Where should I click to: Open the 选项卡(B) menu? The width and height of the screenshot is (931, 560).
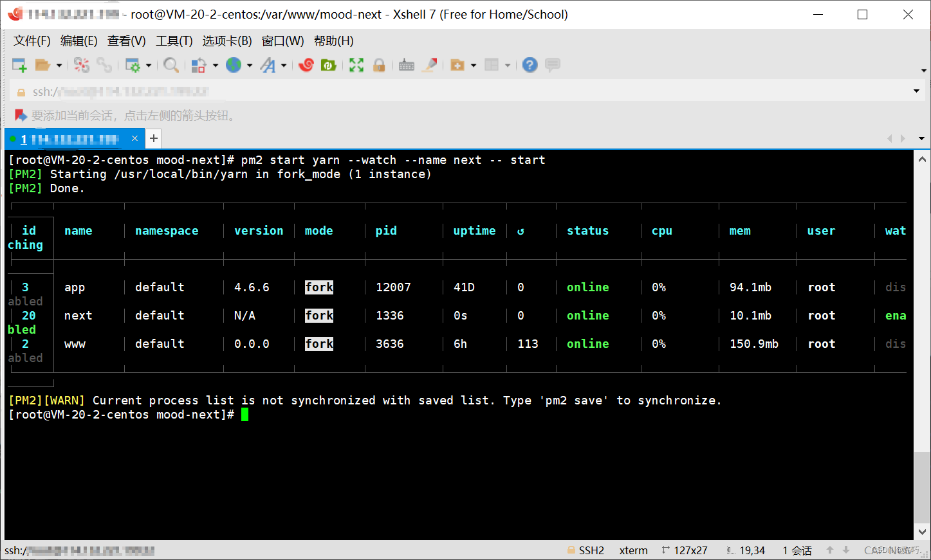pos(227,41)
